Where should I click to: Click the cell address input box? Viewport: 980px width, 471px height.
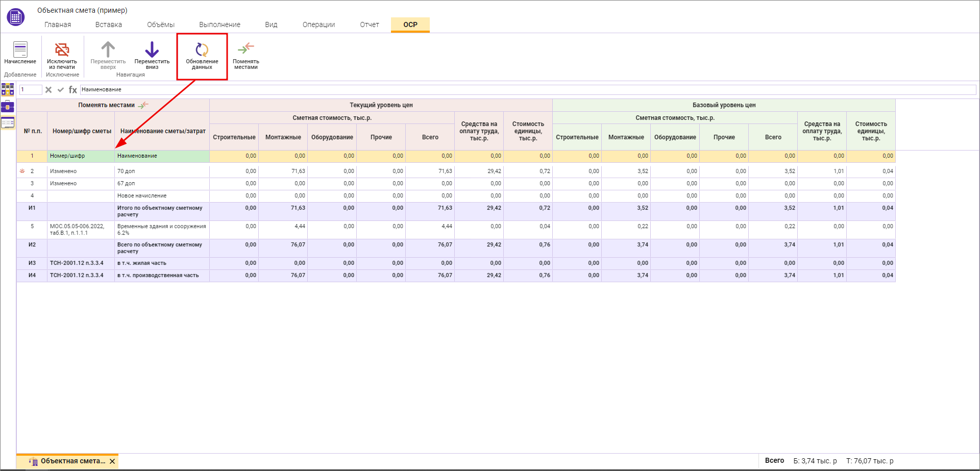(x=31, y=90)
